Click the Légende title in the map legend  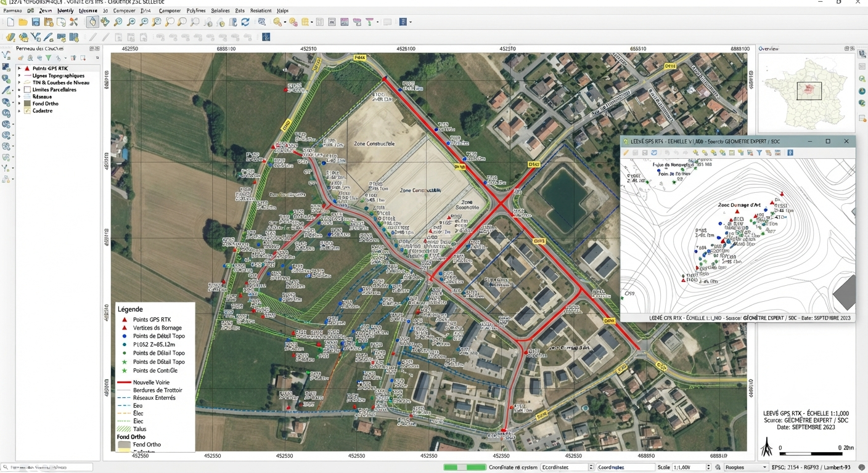click(130, 309)
